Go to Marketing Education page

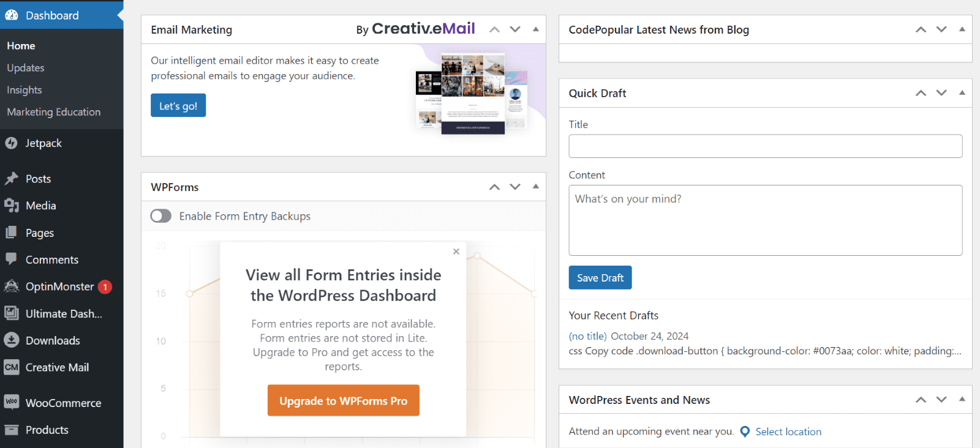pyautogui.click(x=54, y=111)
